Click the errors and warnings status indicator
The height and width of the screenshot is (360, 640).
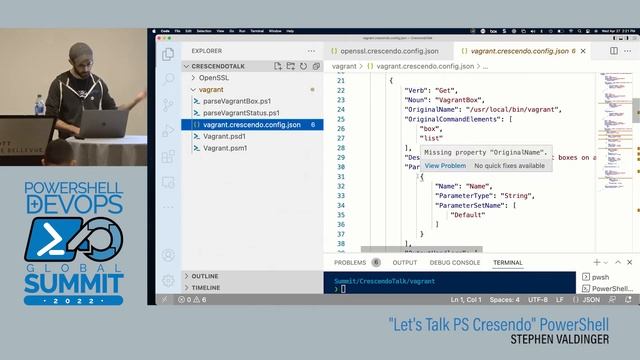tap(192, 300)
